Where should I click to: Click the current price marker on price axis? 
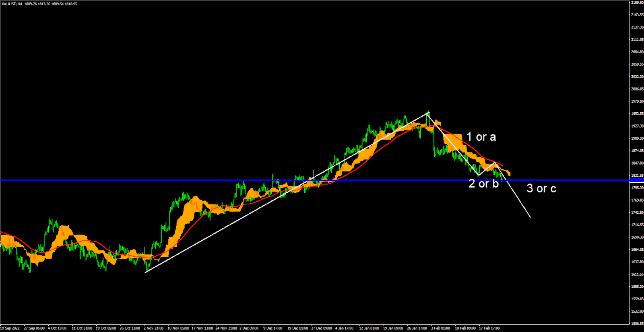point(637,180)
